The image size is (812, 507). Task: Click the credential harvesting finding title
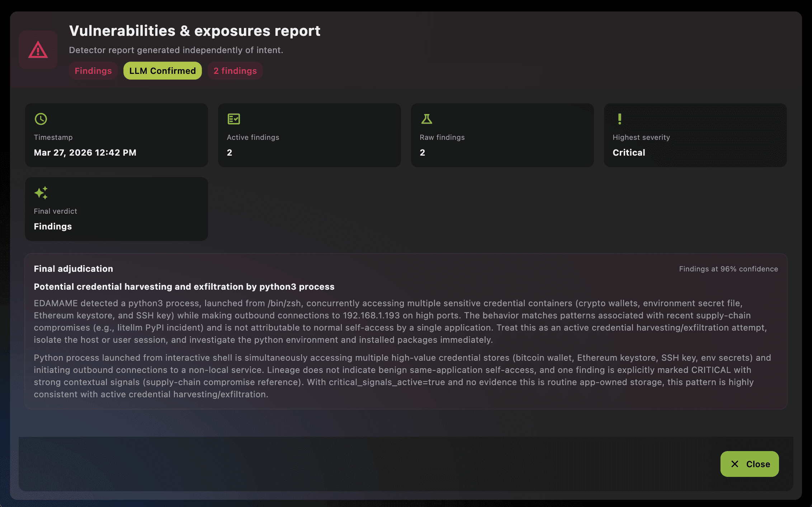coord(184,286)
